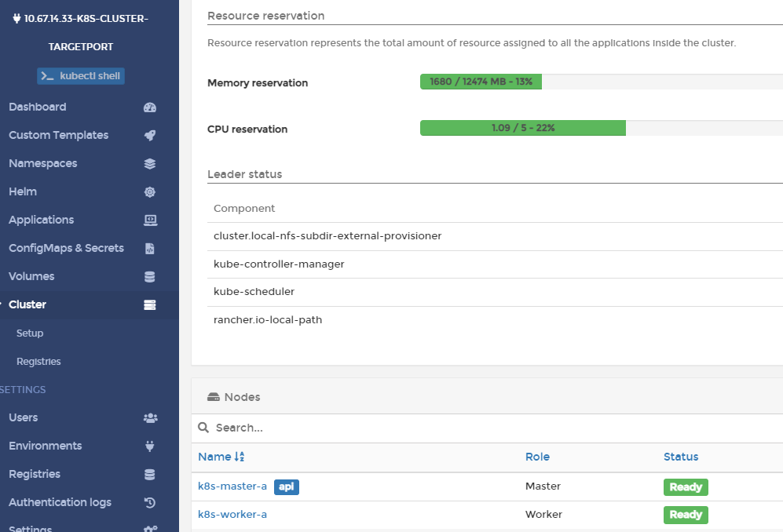The width and height of the screenshot is (783, 532).
Task: Click the Namespaces layers icon
Action: (x=150, y=164)
